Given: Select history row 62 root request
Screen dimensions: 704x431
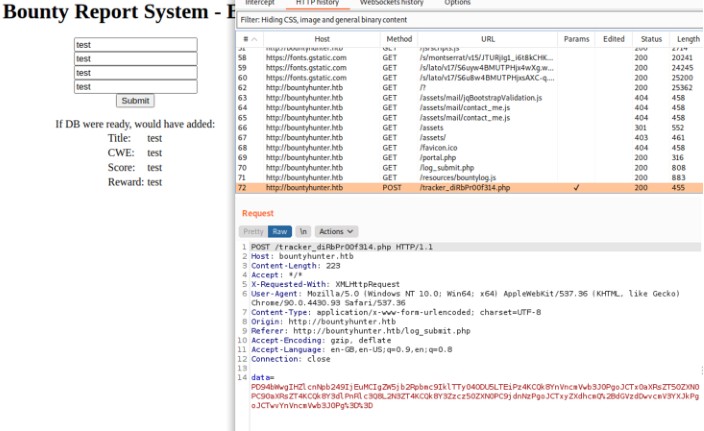Looking at the screenshot, I should pyautogui.click(x=469, y=88).
